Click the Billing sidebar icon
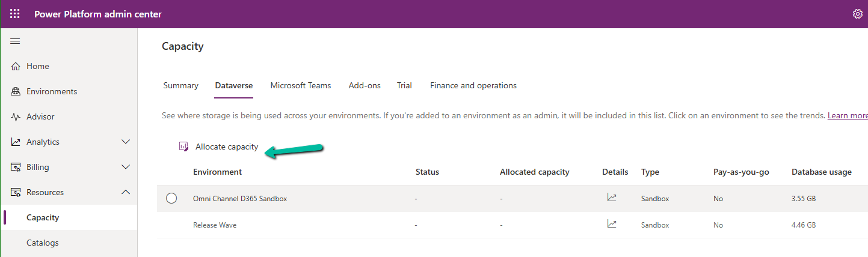This screenshot has height=257, width=868. pos(16,167)
